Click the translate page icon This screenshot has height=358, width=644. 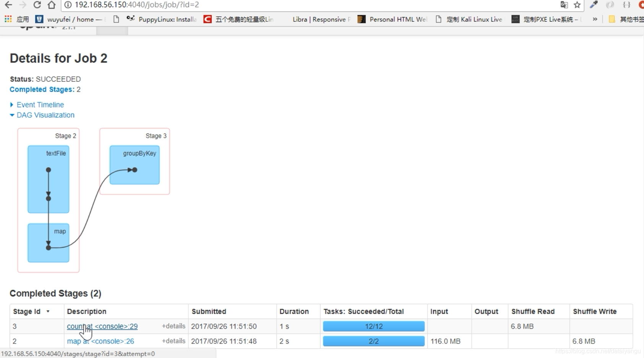[564, 5]
